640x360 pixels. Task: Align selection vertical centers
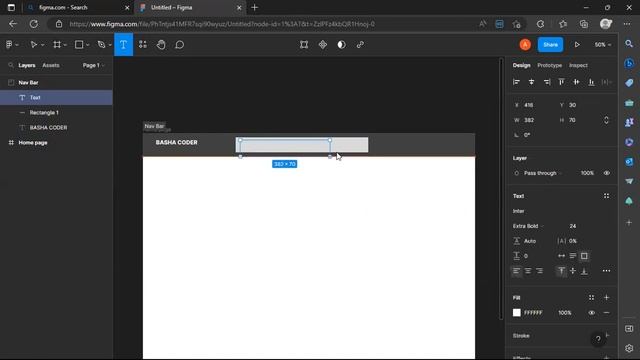576,82
